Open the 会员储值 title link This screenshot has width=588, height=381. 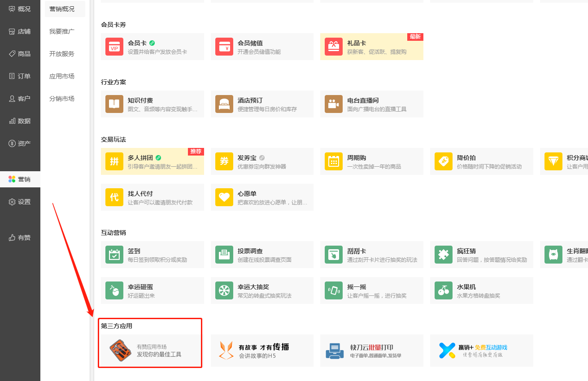pos(250,43)
